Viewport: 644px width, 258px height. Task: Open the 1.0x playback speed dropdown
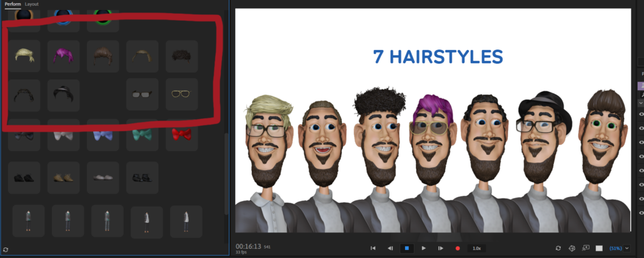pyautogui.click(x=476, y=249)
